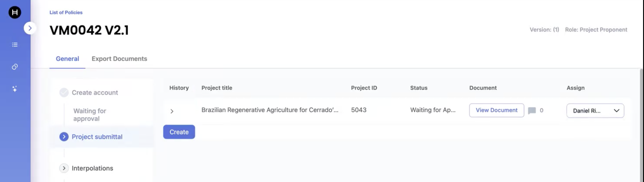Open the Assign dropdown showing Daniel Ri...
The height and width of the screenshot is (182, 644).
click(x=595, y=111)
